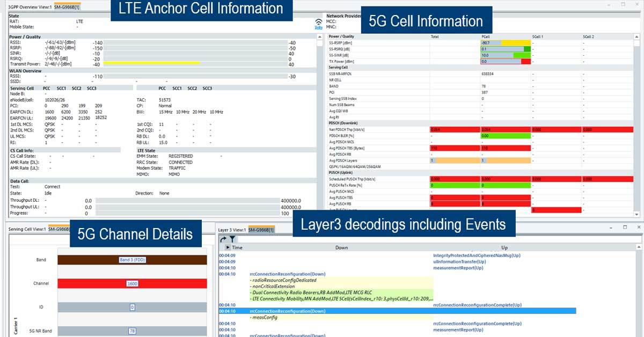
Task: Maximize the Layer 3 View window
Action: (626, 228)
